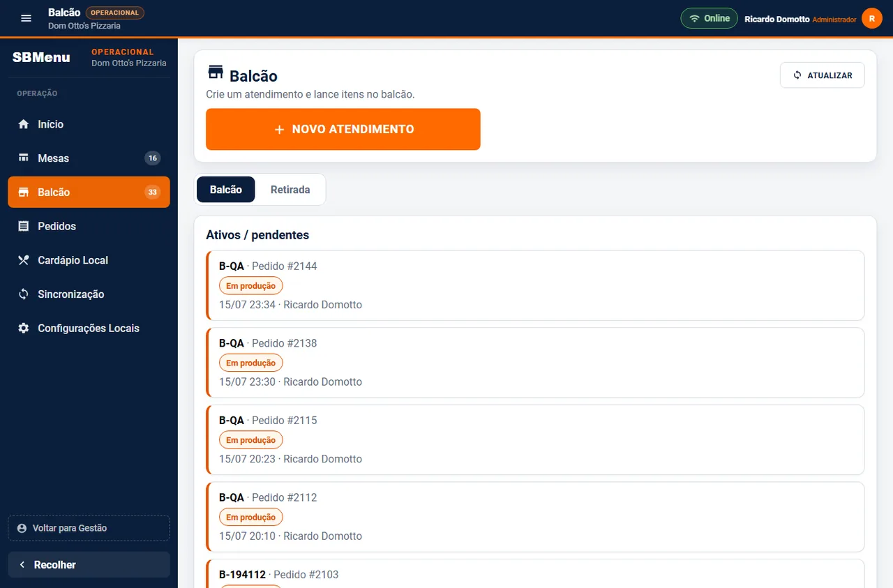This screenshot has height=588, width=893.
Task: Click the Sincronização sync icon
Action: (24, 294)
